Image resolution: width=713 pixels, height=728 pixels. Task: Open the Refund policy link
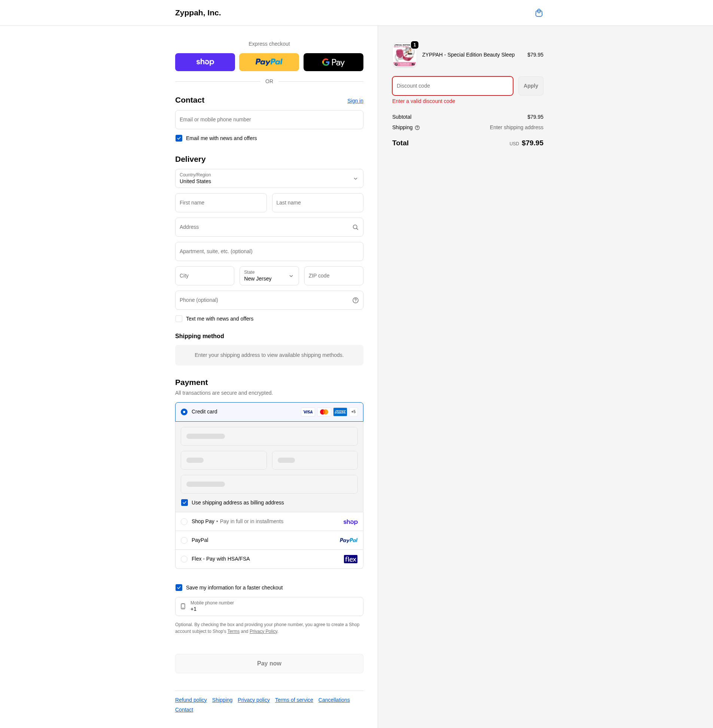coord(191,700)
